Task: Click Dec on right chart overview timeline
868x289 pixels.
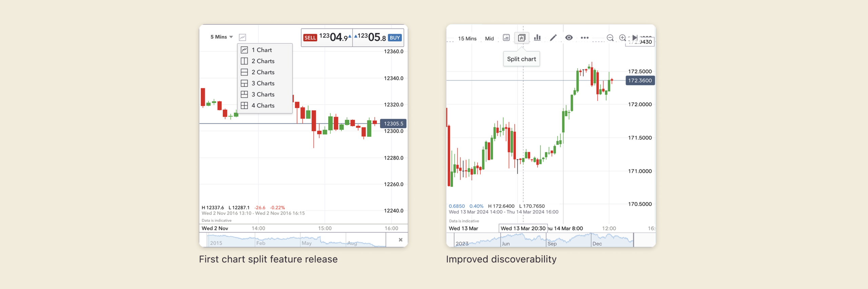Action: tap(597, 244)
